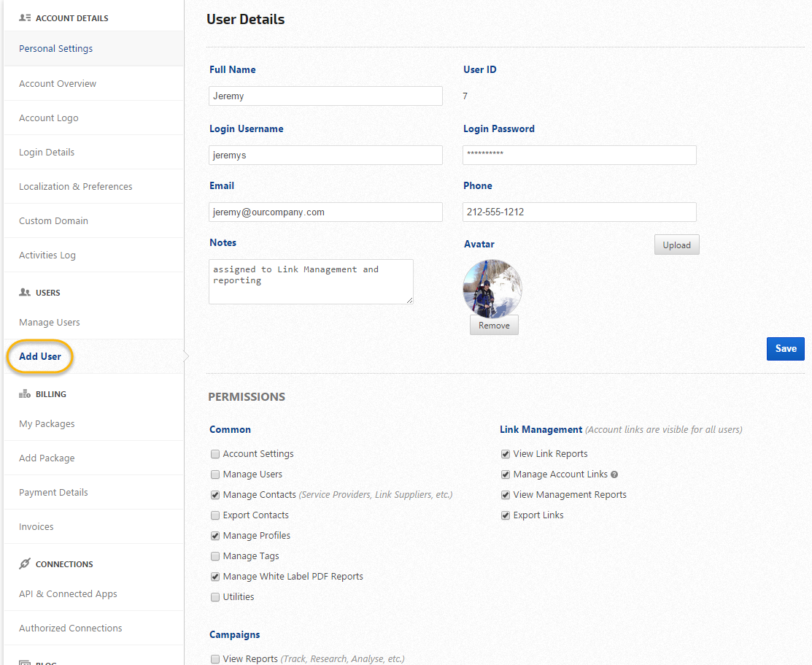The height and width of the screenshot is (665, 812).
Task: Click the Users section icon
Action: [x=25, y=293]
